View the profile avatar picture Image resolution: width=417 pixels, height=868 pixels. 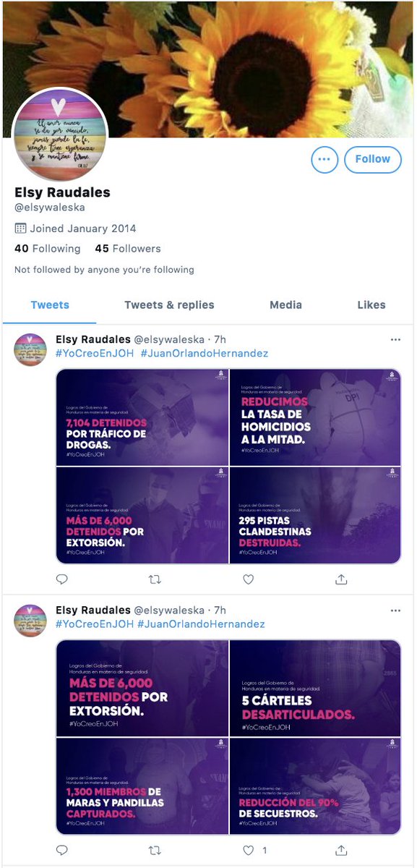[61, 135]
